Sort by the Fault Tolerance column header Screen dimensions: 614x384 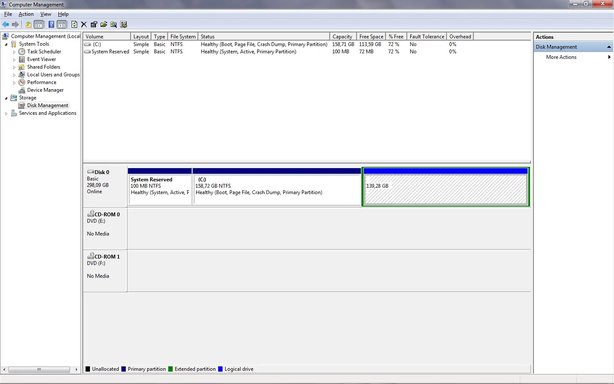coord(427,36)
